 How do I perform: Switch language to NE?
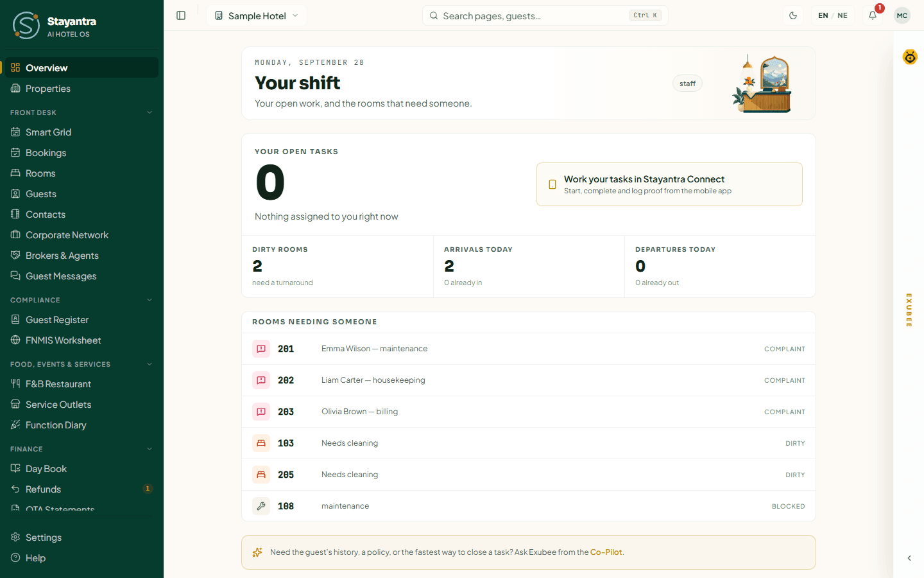pos(843,15)
